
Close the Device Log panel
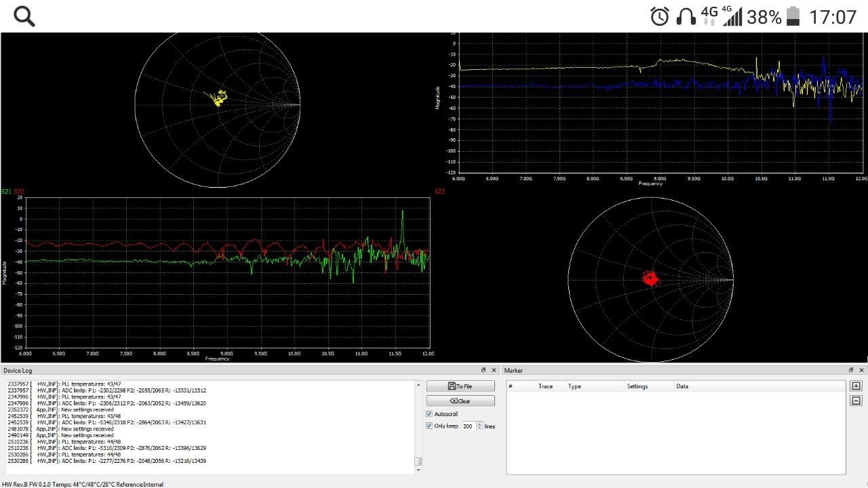coord(494,370)
